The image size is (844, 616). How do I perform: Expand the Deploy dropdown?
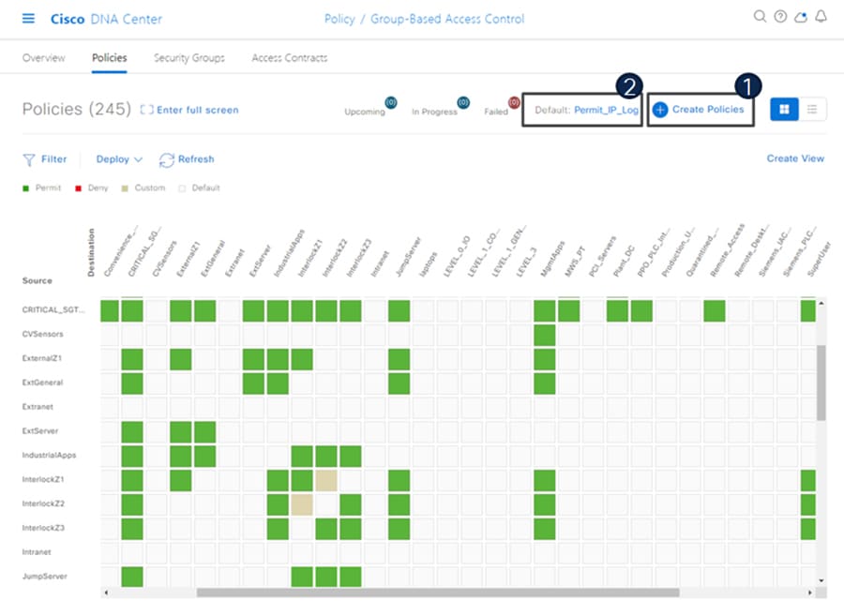point(119,159)
